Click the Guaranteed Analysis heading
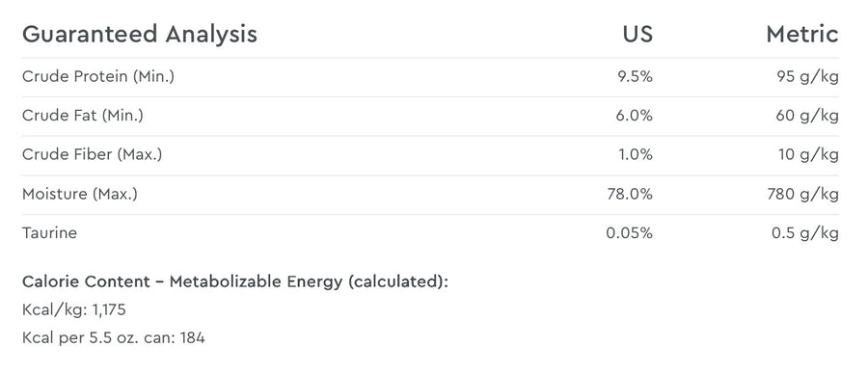The width and height of the screenshot is (868, 374). point(140,35)
